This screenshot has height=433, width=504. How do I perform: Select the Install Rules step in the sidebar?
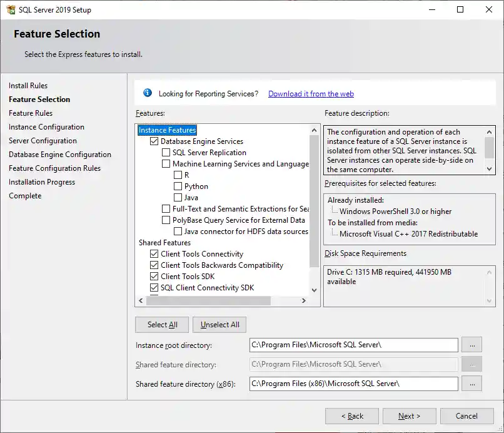click(28, 85)
